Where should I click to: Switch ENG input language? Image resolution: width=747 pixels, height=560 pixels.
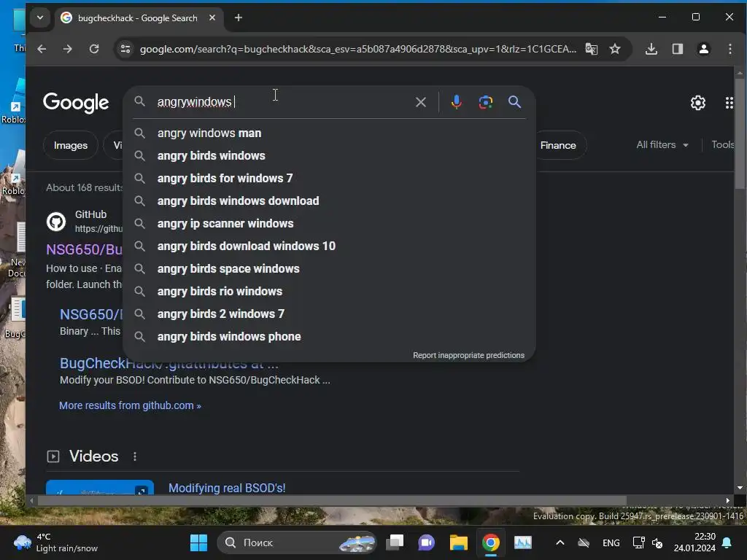pyautogui.click(x=611, y=542)
